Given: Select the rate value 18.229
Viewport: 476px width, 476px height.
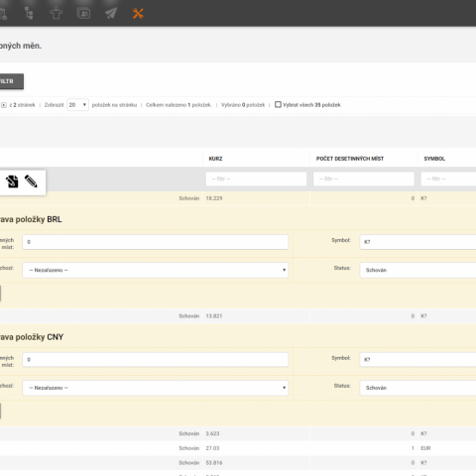Looking at the screenshot, I should [214, 198].
